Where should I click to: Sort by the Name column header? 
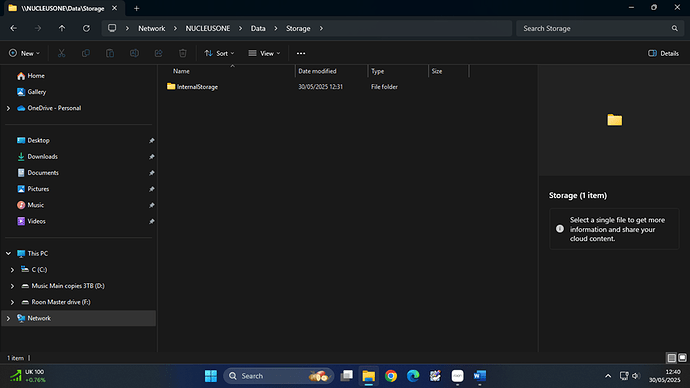point(181,71)
